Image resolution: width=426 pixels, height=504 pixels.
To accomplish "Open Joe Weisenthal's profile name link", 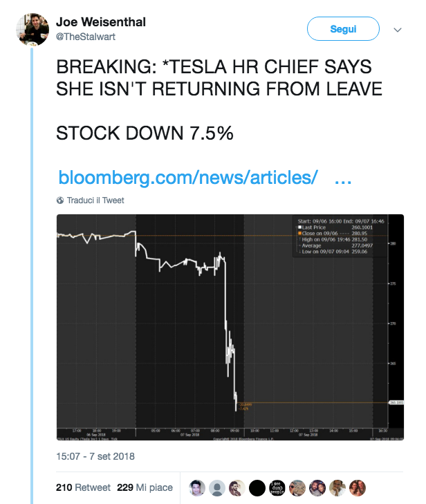I will 100,23.
